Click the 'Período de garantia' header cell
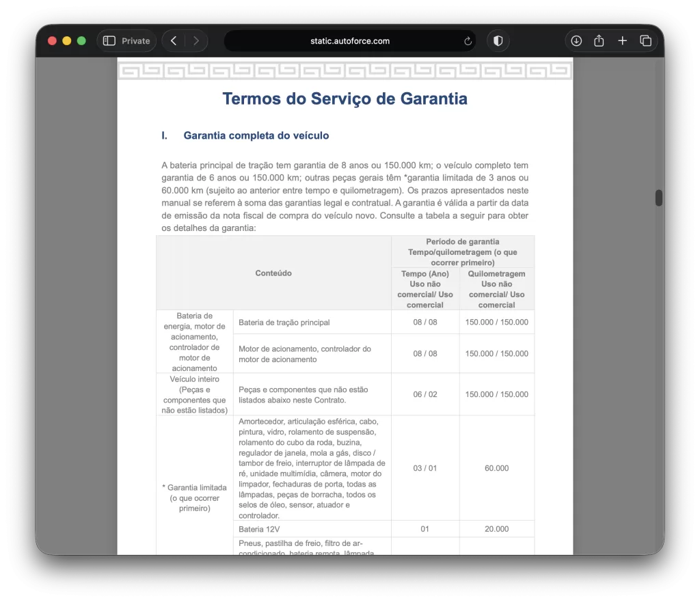Image resolution: width=700 pixels, height=602 pixels. [x=463, y=252]
